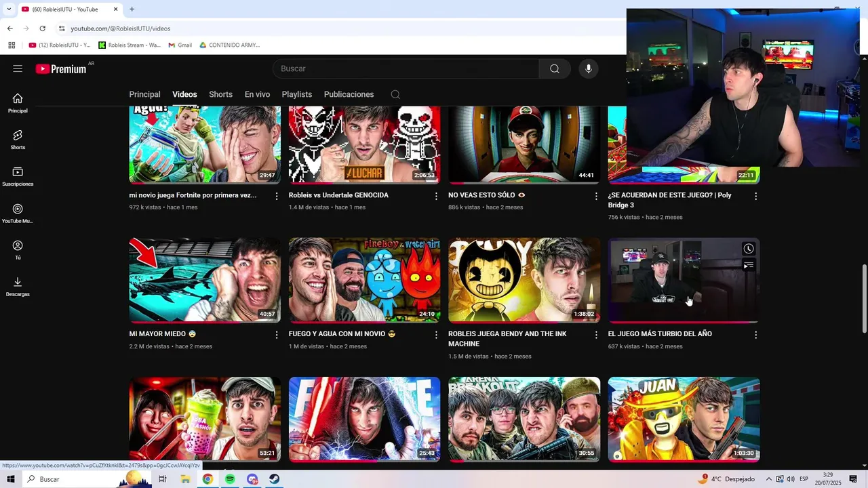The width and height of the screenshot is (868, 488).
Task: Open the Gmail bookmark
Action: click(x=180, y=45)
